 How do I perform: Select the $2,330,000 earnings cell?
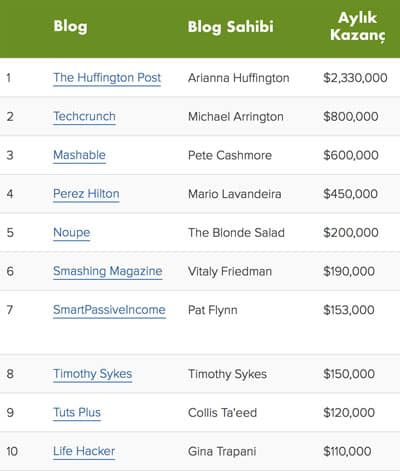355,78
